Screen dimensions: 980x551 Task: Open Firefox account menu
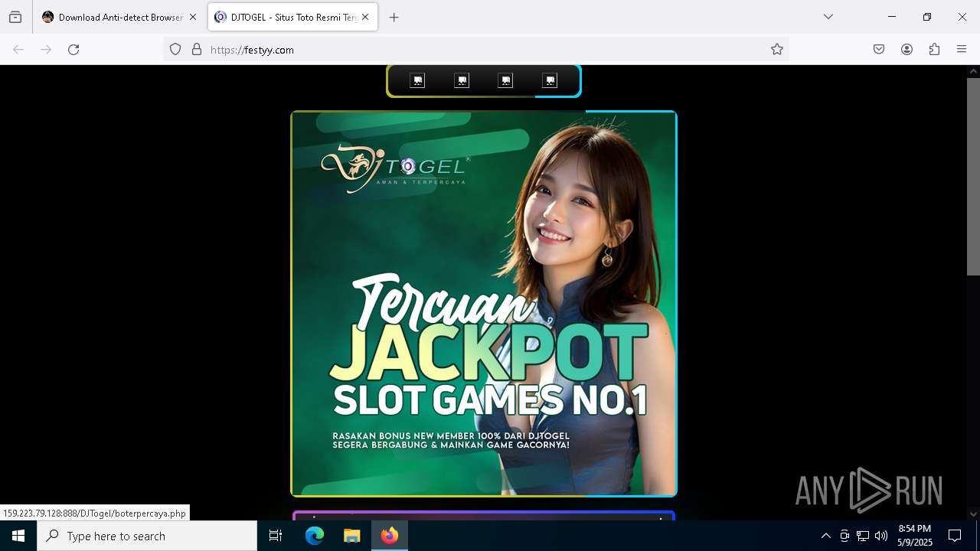click(x=906, y=50)
